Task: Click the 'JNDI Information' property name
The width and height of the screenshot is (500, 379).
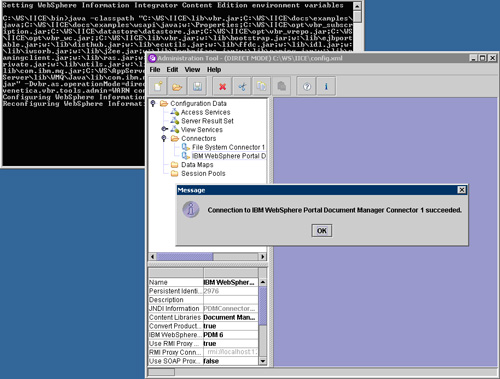Action: tap(176, 308)
